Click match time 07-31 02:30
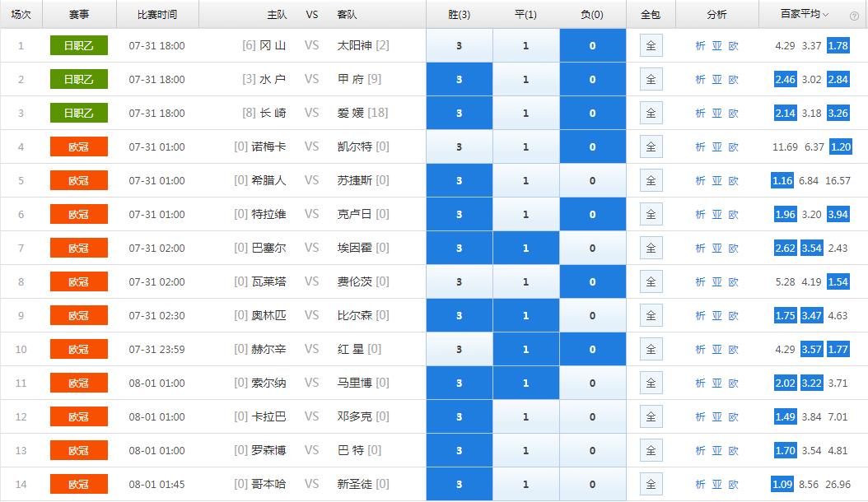Screen dimensions: 868x502 [x=156, y=316]
